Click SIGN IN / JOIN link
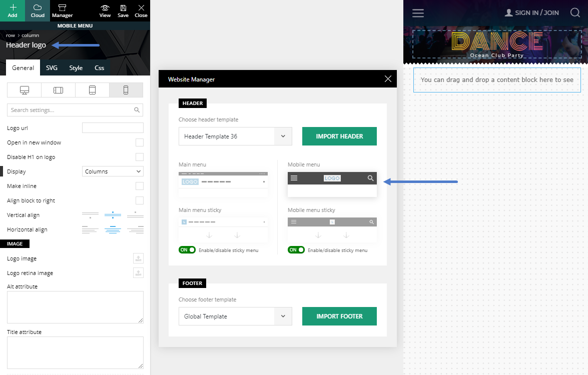The width and height of the screenshot is (588, 375). point(536,12)
